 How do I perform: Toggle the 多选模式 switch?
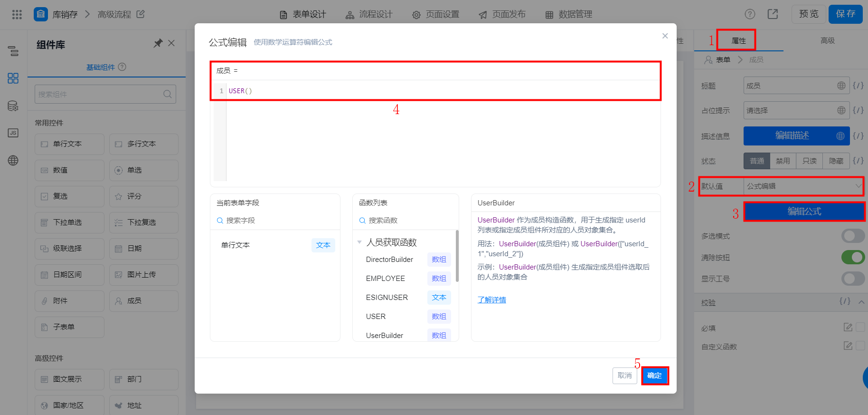pyautogui.click(x=853, y=236)
